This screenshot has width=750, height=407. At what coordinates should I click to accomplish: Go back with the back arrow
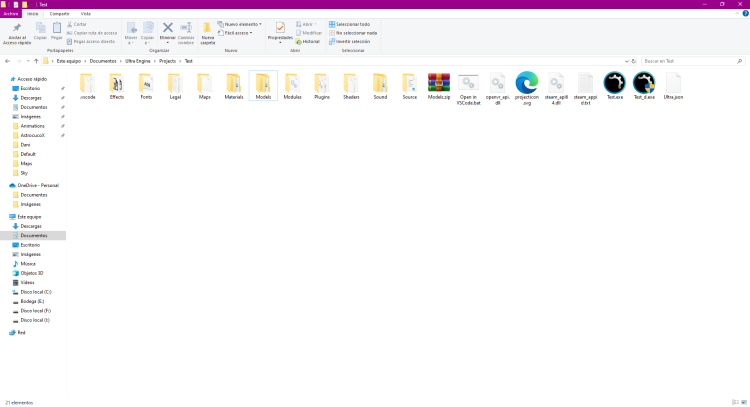[7, 61]
